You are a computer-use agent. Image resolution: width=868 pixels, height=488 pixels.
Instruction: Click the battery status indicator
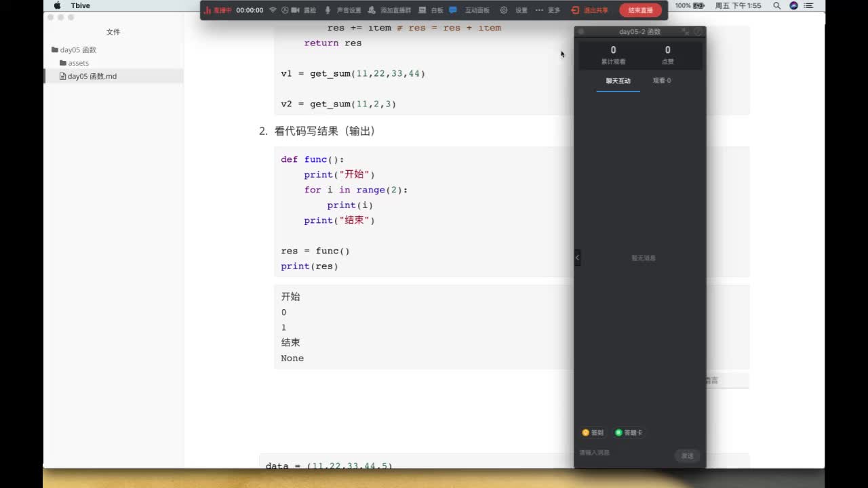(692, 5)
